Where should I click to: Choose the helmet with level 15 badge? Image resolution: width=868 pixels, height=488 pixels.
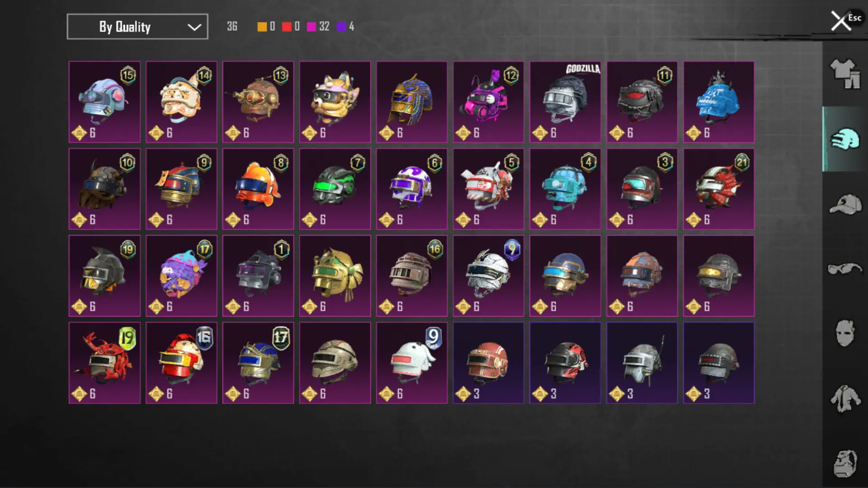104,102
